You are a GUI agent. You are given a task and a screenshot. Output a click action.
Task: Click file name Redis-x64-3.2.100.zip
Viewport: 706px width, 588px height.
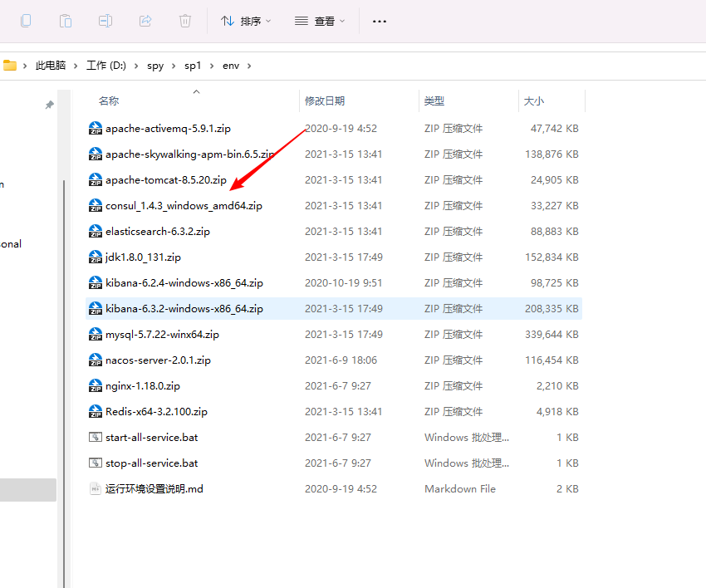point(156,411)
